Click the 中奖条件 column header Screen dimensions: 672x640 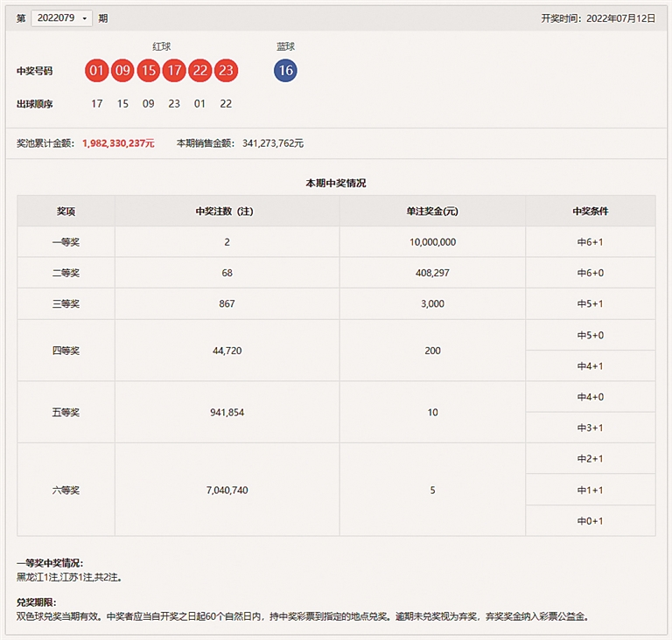click(x=590, y=212)
